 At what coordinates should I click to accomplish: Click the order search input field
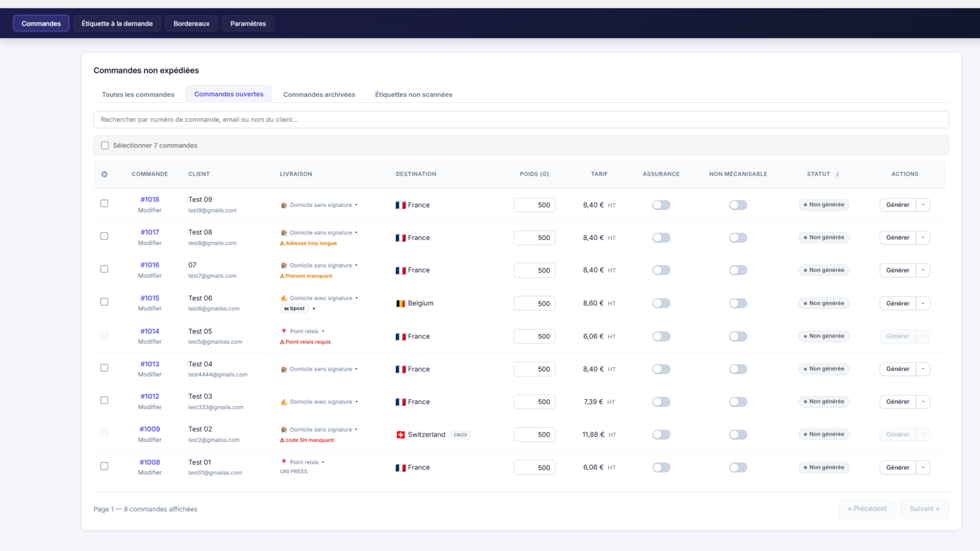pyautogui.click(x=521, y=119)
